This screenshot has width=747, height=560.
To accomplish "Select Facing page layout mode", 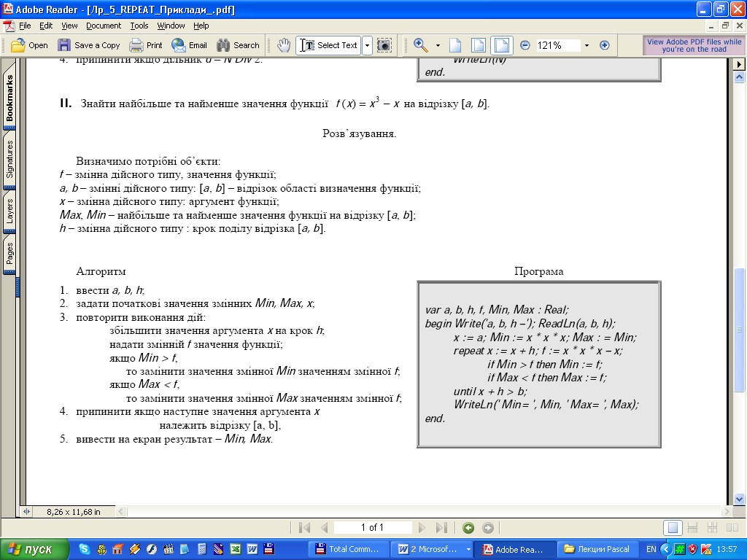I will pos(732,528).
